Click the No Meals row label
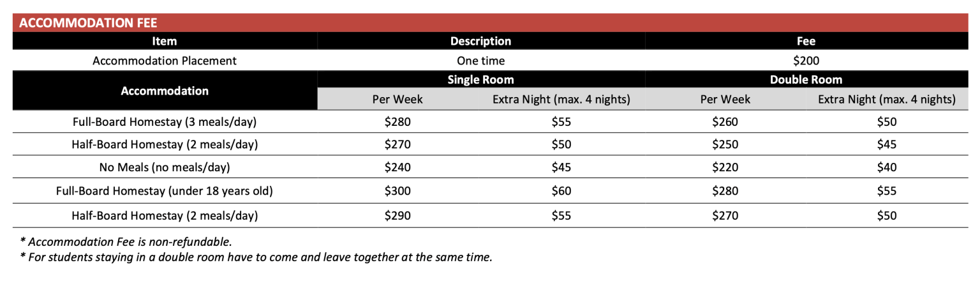Viewport: 980px width, 304px height. click(x=165, y=167)
